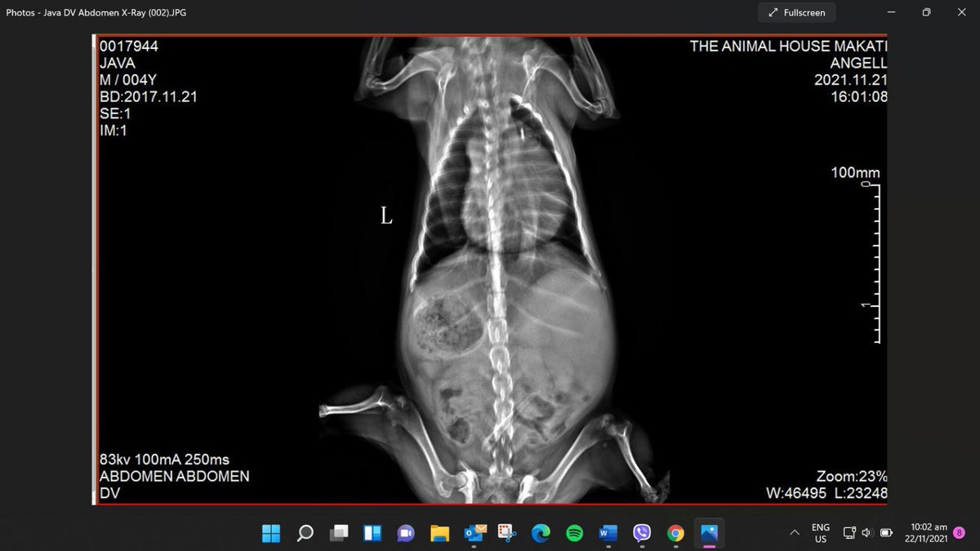Click the 'ABDOMEN ABDOMEN' label
The width and height of the screenshot is (980, 551).
tap(174, 477)
